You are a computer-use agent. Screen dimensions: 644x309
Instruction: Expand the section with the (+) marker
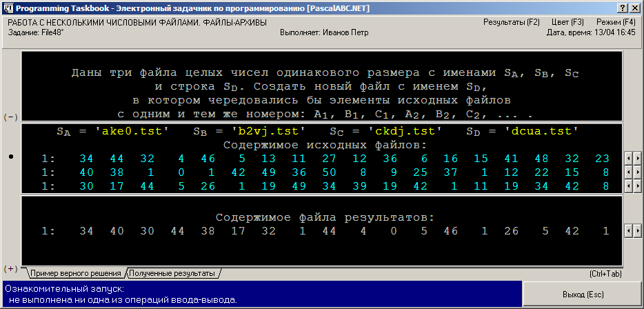click(10, 269)
